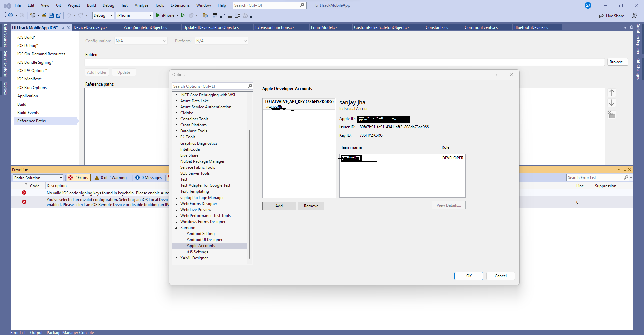The height and width of the screenshot is (335, 644).
Task: Click the New Project toolbar icon
Action: pos(33,15)
